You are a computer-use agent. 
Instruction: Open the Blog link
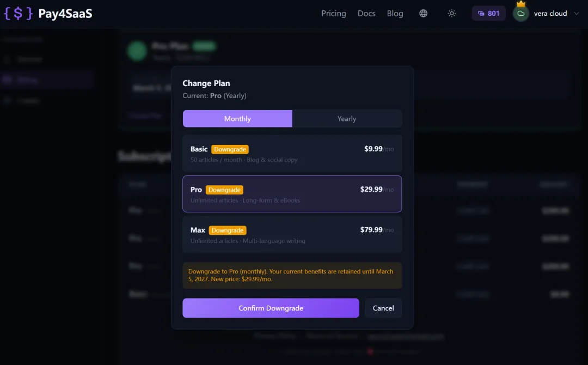click(395, 14)
